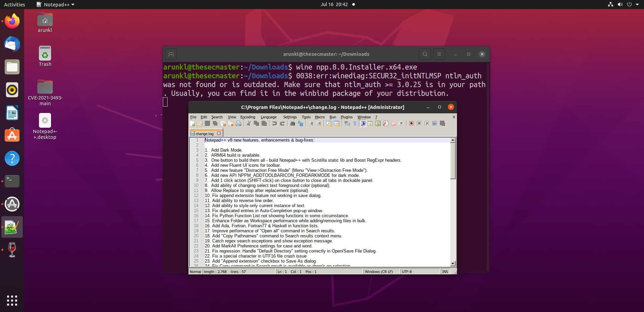
Task: Toggle Show All Characters pilcrow icon
Action: click(355, 124)
